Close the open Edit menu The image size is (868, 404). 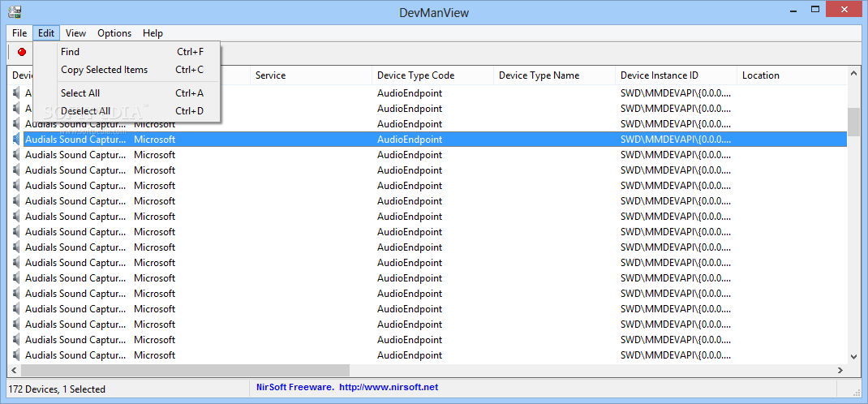[x=46, y=33]
